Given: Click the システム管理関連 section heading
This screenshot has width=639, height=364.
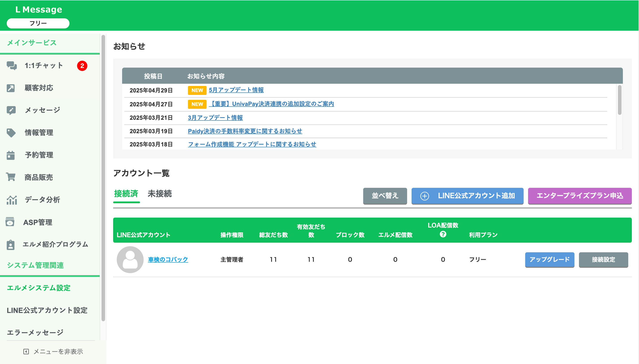Looking at the screenshot, I should coord(35,265).
